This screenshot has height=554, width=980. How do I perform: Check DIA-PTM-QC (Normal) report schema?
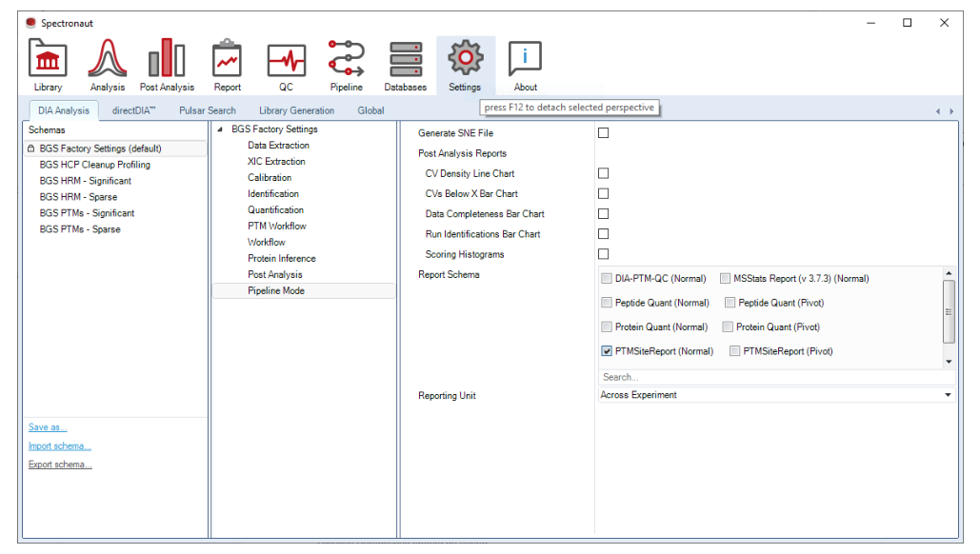(x=607, y=279)
